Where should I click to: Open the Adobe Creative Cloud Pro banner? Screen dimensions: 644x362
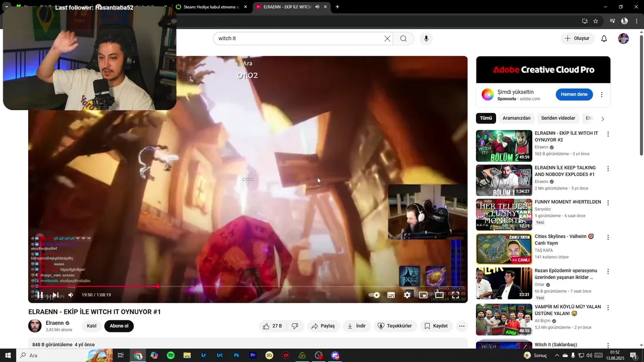pyautogui.click(x=543, y=70)
